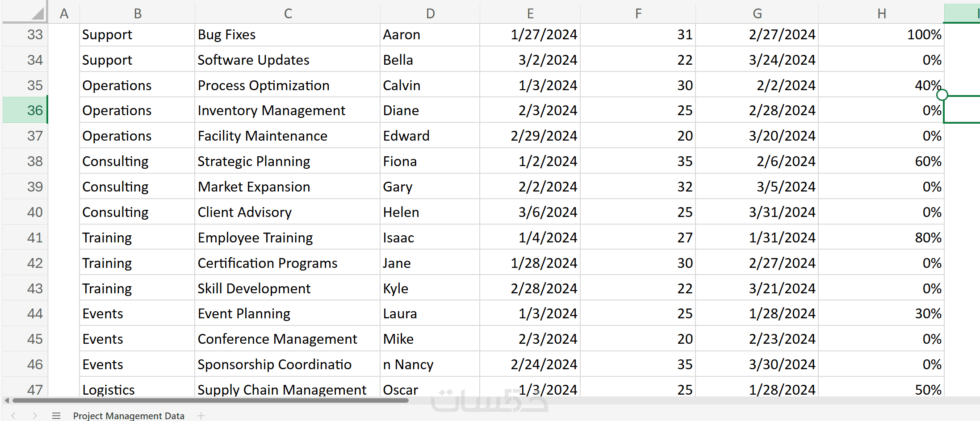Click the next sheet navigation arrow
980x421 pixels.
coord(35,416)
